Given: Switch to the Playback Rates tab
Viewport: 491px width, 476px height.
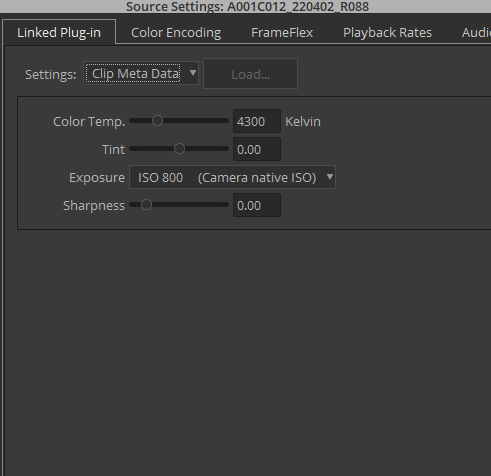Looking at the screenshot, I should click(387, 33).
